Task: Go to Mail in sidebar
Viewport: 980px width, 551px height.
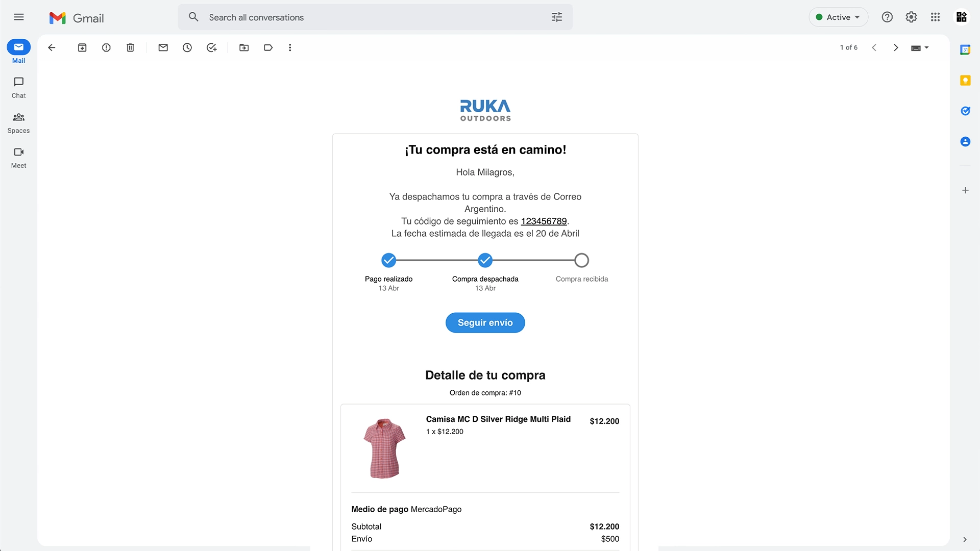Action: tap(19, 52)
